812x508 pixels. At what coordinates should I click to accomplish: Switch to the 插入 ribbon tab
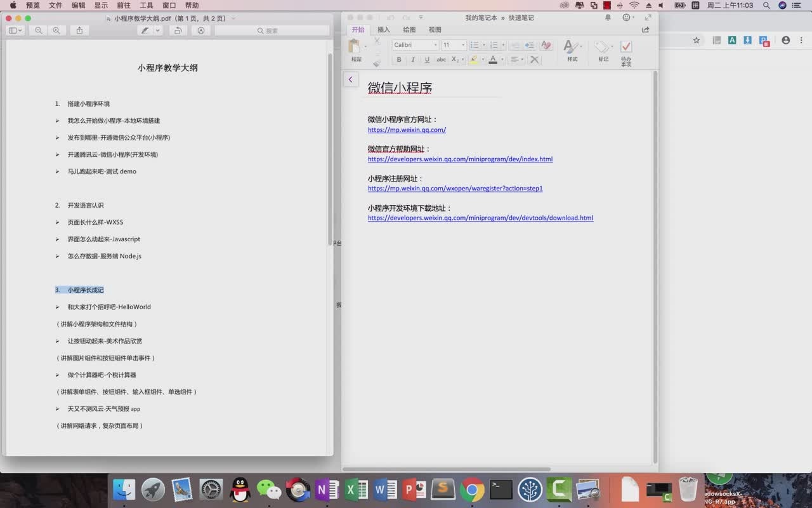[384, 29]
